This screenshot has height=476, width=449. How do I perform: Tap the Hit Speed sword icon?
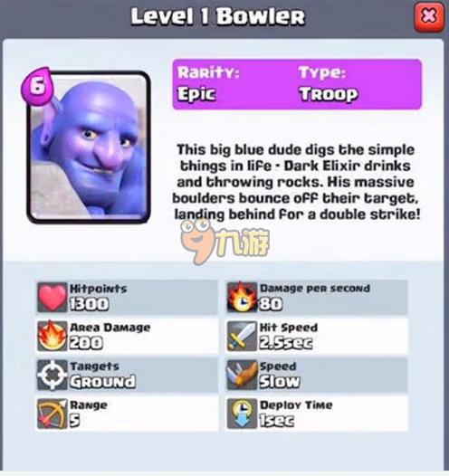click(x=242, y=336)
